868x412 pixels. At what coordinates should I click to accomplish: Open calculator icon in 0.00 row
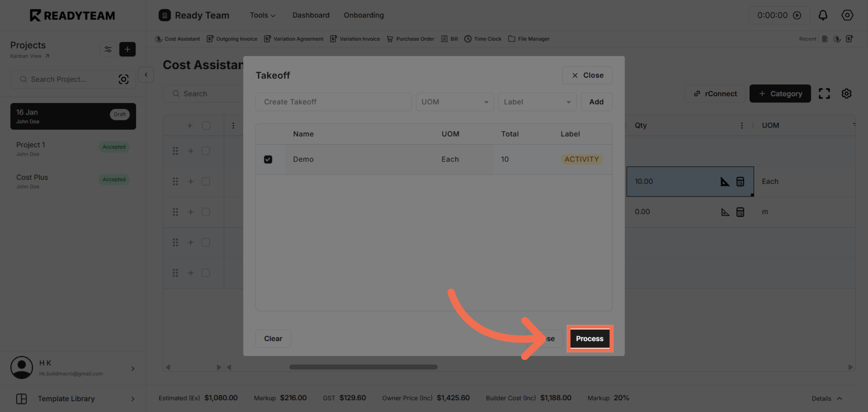click(740, 212)
